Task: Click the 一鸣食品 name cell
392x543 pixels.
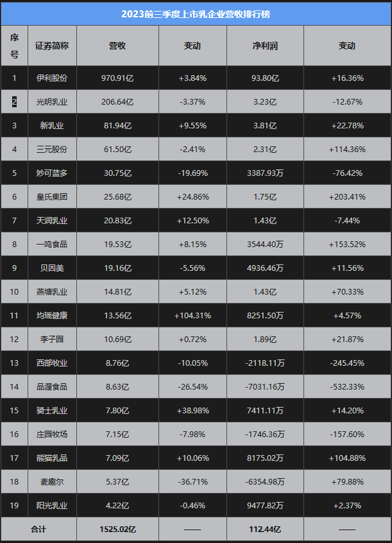Action: coord(52,244)
